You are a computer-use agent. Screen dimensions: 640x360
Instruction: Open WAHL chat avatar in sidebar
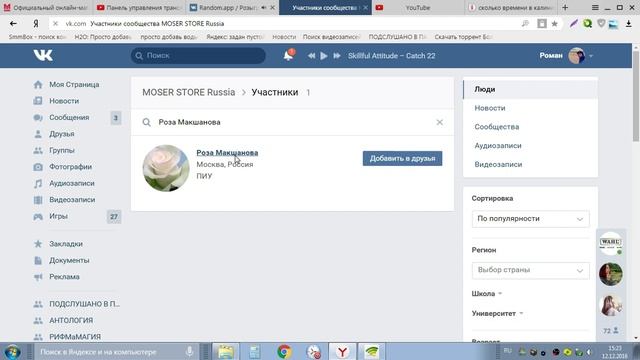(611, 244)
